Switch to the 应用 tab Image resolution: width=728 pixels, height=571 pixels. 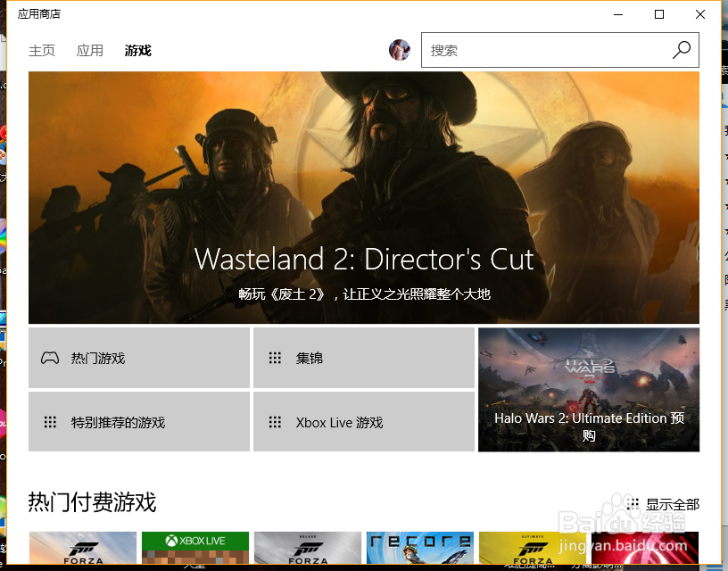pyautogui.click(x=89, y=50)
